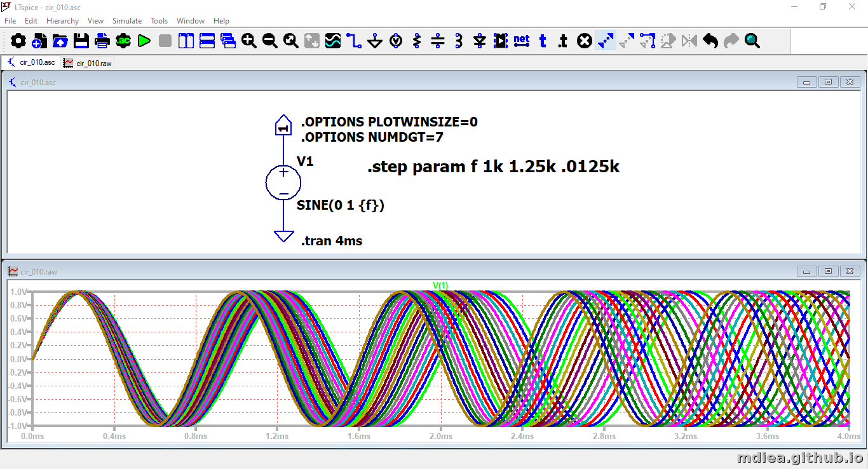Open the File menu
Screen dimensions: 868x469
click(x=10, y=21)
